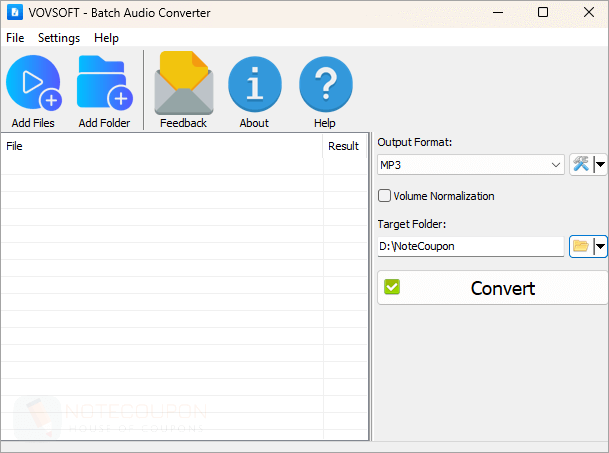Click the Add Files toolbar icon

pyautogui.click(x=34, y=83)
